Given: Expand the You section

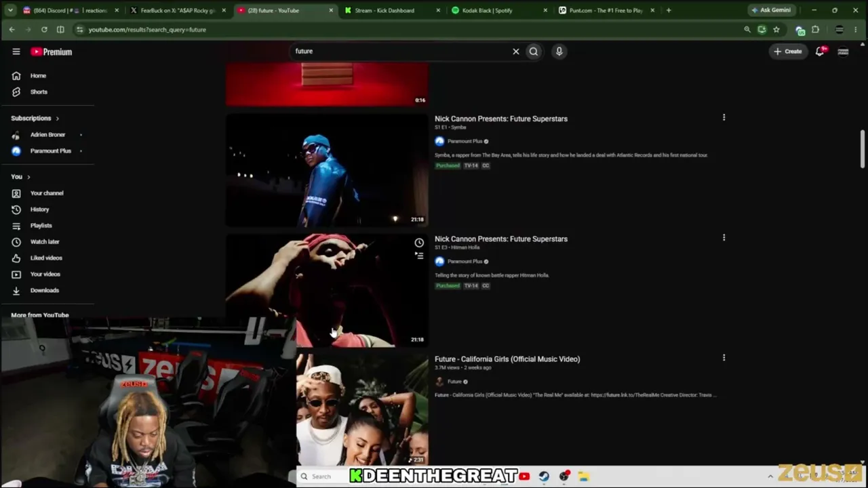Looking at the screenshot, I should click(21, 177).
